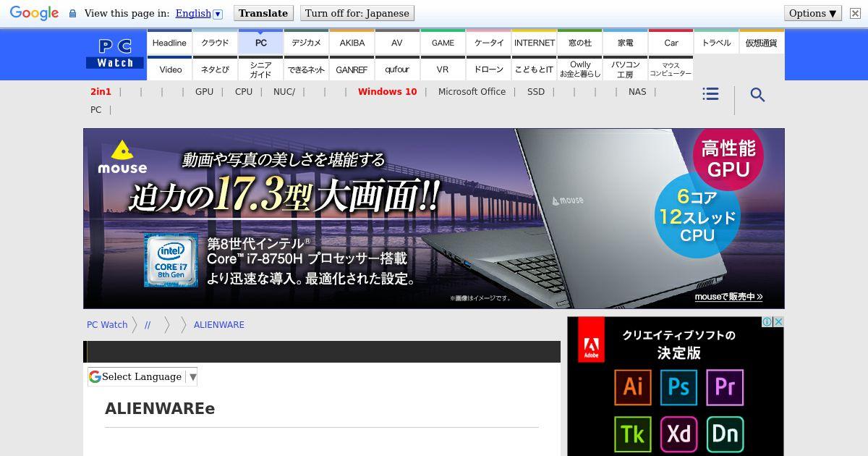Open the ドローン tab
This screenshot has width=868, height=456.
click(x=488, y=69)
